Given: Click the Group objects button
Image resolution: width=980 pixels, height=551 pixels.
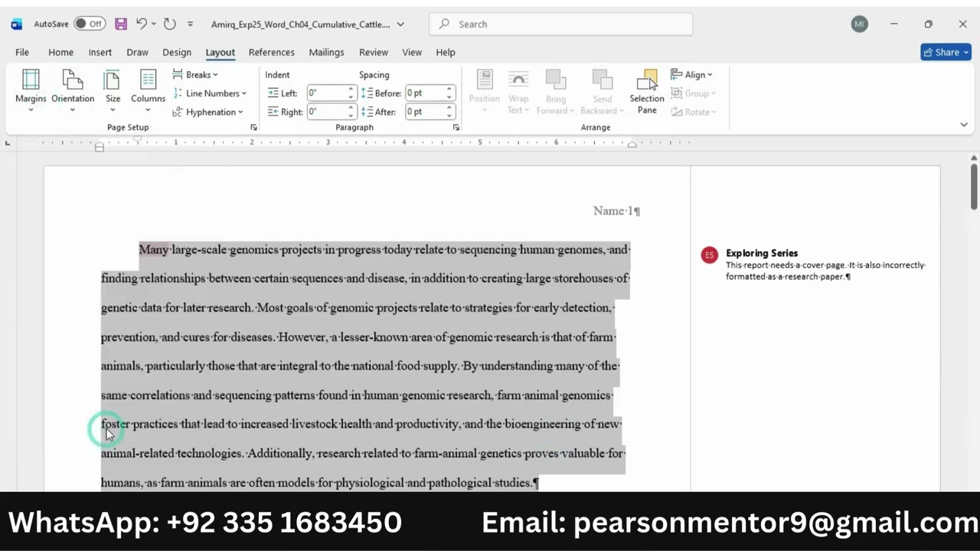Looking at the screenshot, I should (x=694, y=93).
